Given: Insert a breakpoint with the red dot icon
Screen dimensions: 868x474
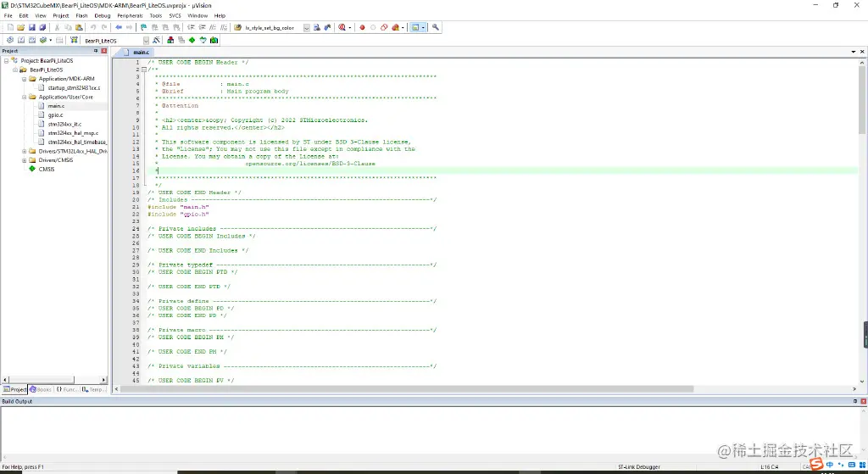Looking at the screenshot, I should click(x=362, y=27).
